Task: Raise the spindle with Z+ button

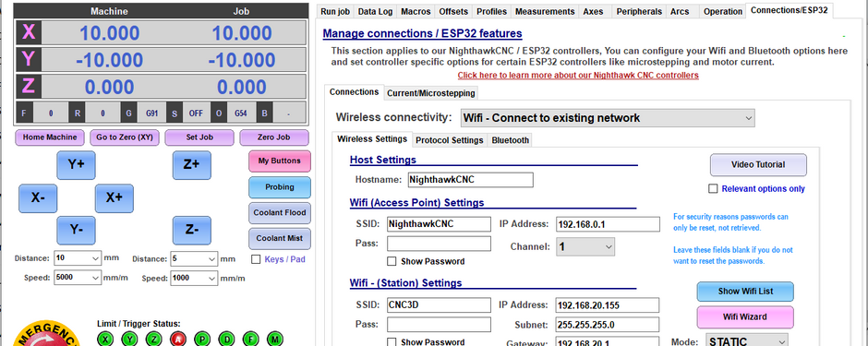Action: [191, 165]
